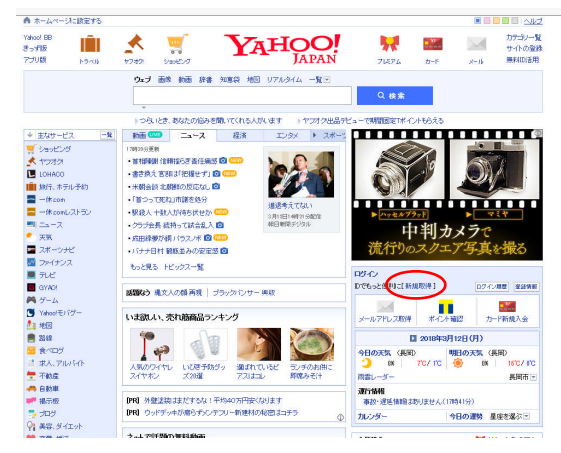The width and height of the screenshot is (561, 453).
Task: Open the ランチのお供に即席みそ汁 thumbnail
Action: (312, 344)
